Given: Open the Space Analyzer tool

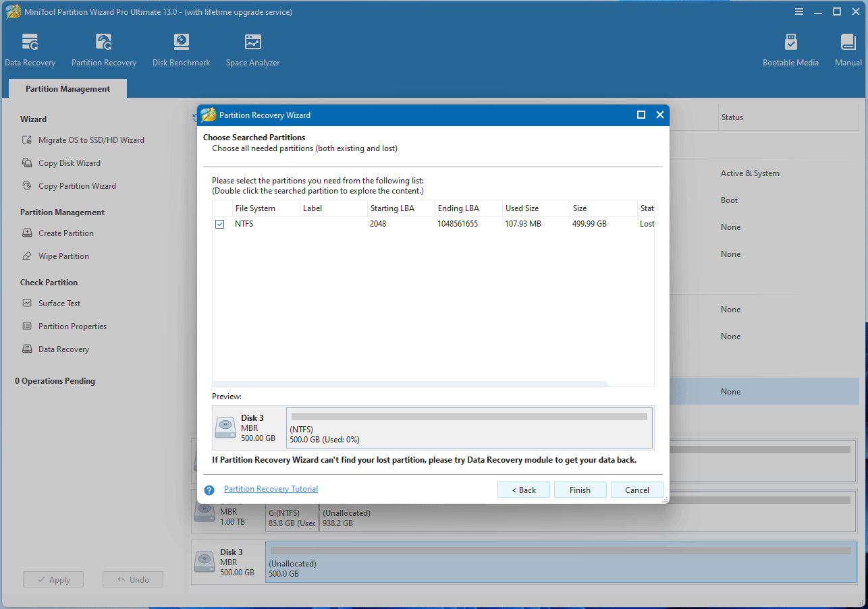Looking at the screenshot, I should click(252, 43).
